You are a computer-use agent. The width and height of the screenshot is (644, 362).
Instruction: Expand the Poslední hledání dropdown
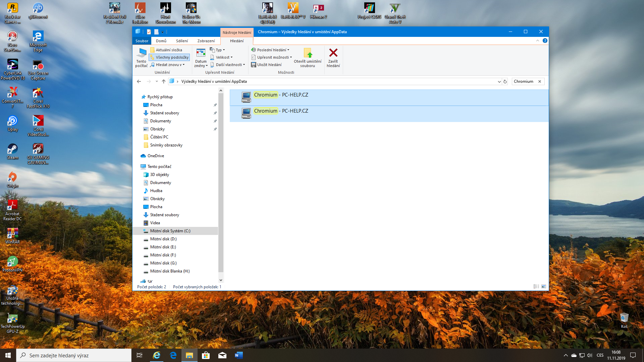point(272,50)
